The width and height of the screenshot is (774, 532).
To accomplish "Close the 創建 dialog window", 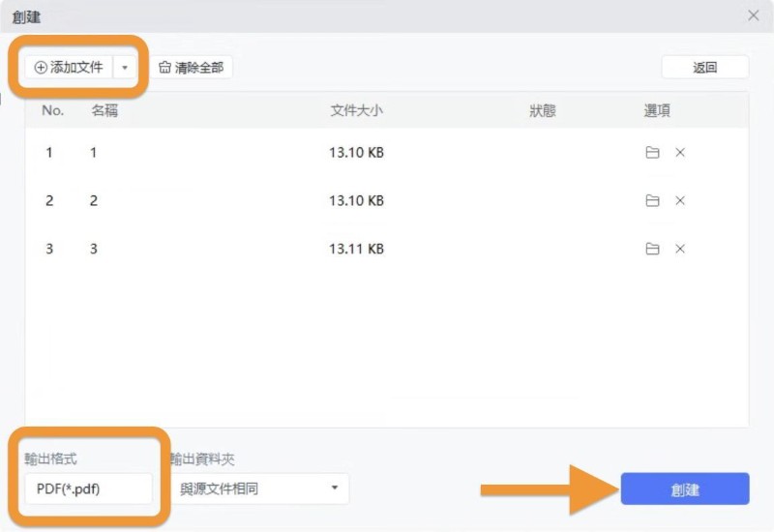I will 754,15.
